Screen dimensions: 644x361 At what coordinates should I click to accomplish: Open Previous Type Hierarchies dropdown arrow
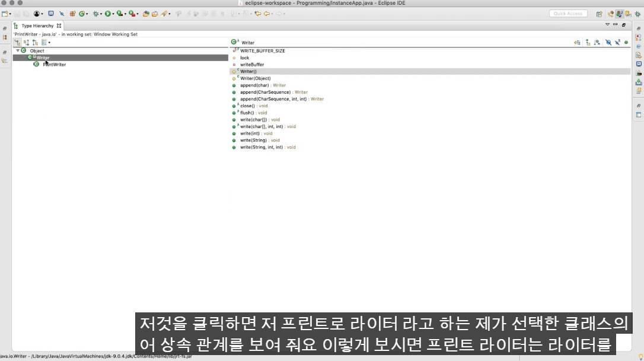pyautogui.click(x=49, y=43)
